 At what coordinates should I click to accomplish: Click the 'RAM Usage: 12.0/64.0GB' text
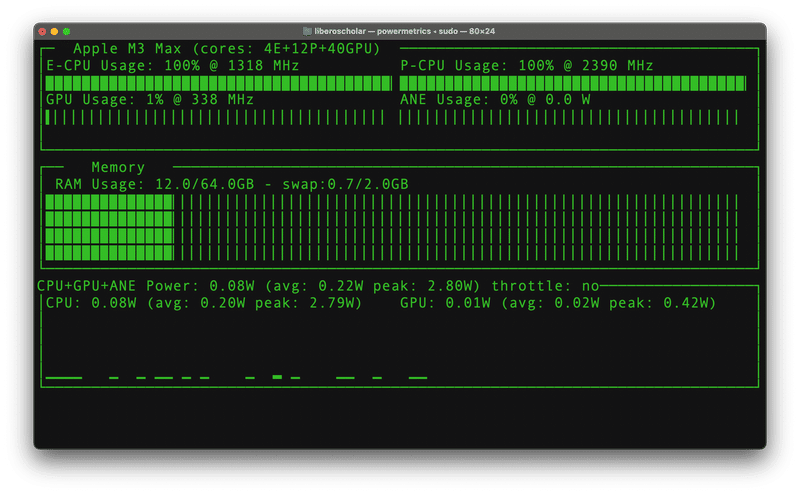point(155,184)
